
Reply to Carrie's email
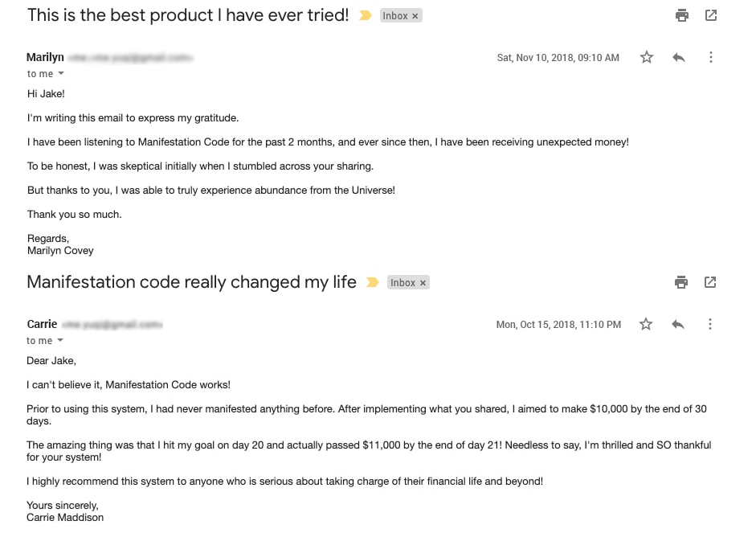tap(677, 324)
